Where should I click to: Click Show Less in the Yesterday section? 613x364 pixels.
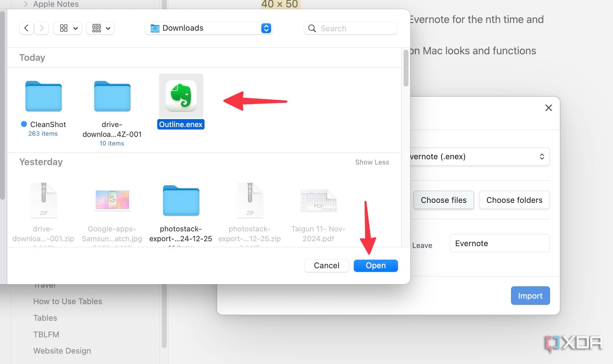[372, 162]
